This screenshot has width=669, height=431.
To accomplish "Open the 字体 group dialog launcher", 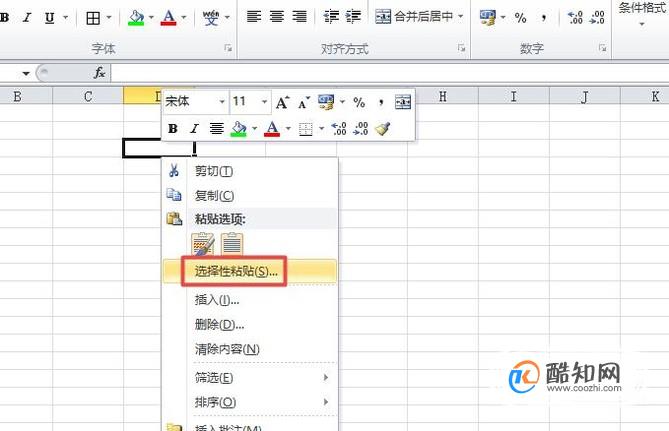I will 228,48.
